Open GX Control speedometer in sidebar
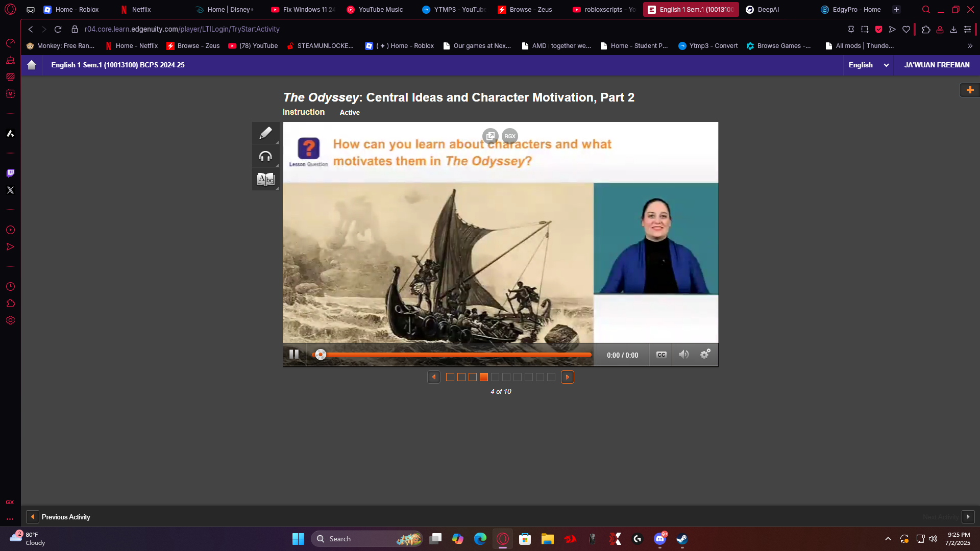The image size is (980, 551). click(x=10, y=43)
